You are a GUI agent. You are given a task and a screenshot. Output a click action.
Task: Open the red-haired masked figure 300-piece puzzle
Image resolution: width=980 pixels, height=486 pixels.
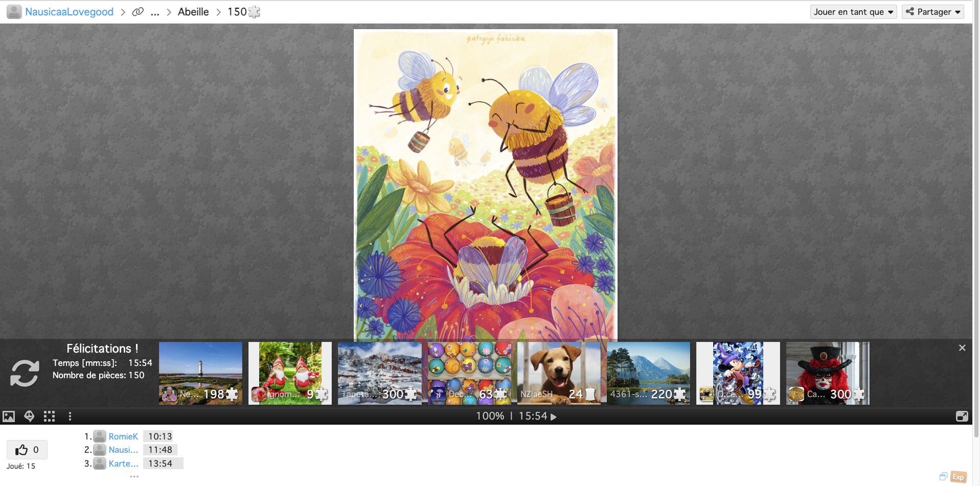coord(828,373)
